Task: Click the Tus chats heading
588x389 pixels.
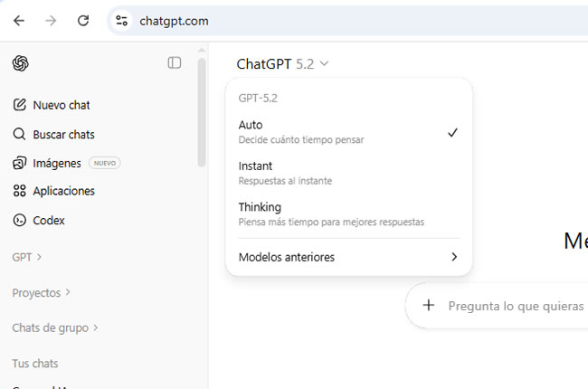Action: (35, 364)
